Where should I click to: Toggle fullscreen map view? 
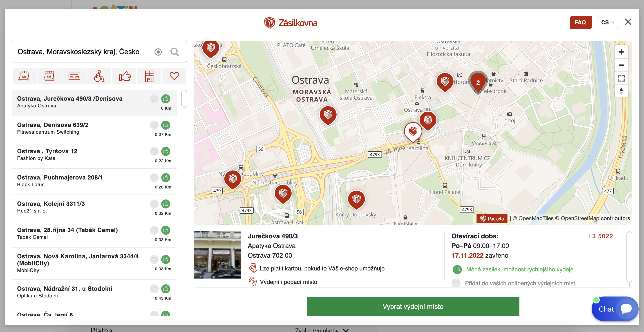coord(621,78)
